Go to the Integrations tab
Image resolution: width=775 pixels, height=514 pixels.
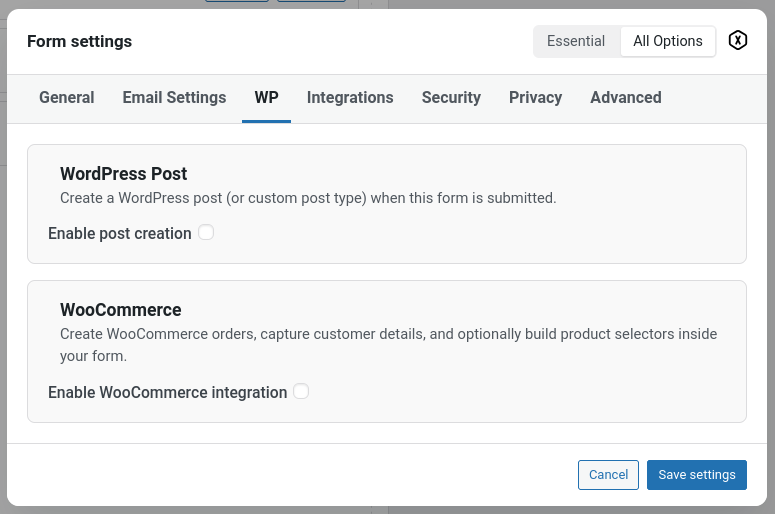350,97
